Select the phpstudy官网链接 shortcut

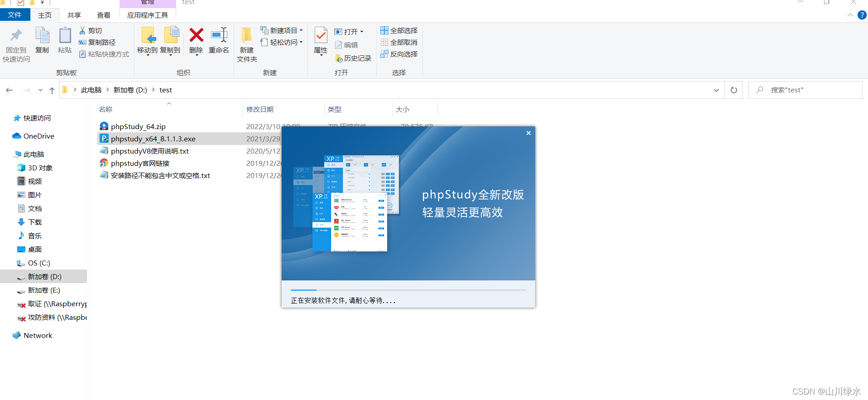[140, 163]
